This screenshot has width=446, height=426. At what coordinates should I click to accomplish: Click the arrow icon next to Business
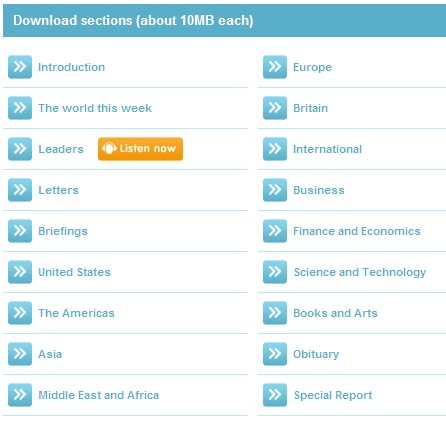(275, 190)
